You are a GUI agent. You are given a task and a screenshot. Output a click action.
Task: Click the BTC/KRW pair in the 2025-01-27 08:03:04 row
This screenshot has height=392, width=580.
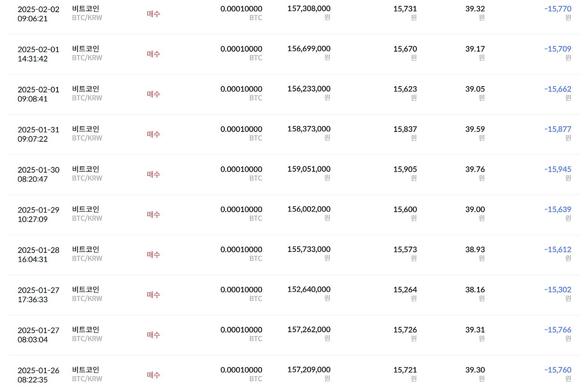(x=87, y=339)
